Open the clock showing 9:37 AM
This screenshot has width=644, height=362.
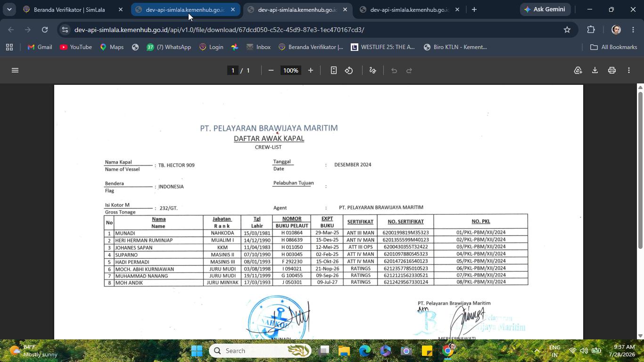(x=622, y=351)
